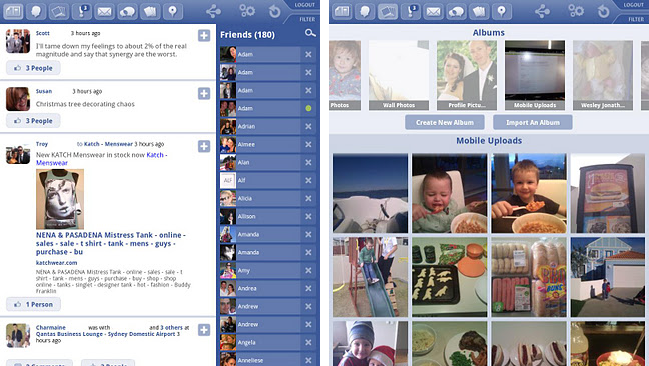This screenshot has height=366, width=649.
Task: Click LOGOUT in the feed screen
Action: (305, 5)
